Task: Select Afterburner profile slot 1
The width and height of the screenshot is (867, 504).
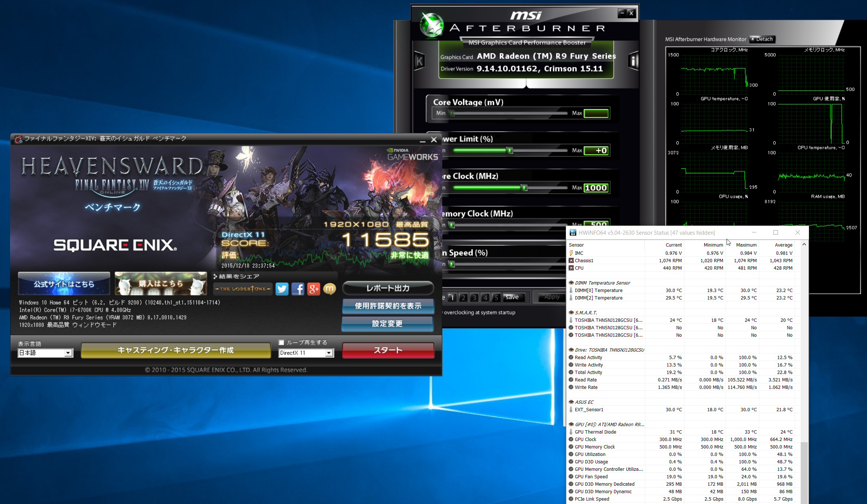Action: (x=452, y=297)
